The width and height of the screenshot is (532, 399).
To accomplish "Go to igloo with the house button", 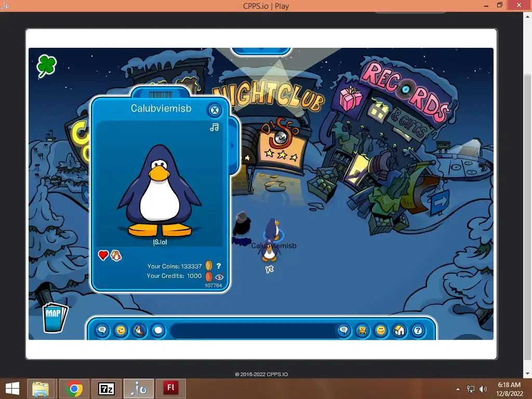I will pyautogui.click(x=400, y=330).
